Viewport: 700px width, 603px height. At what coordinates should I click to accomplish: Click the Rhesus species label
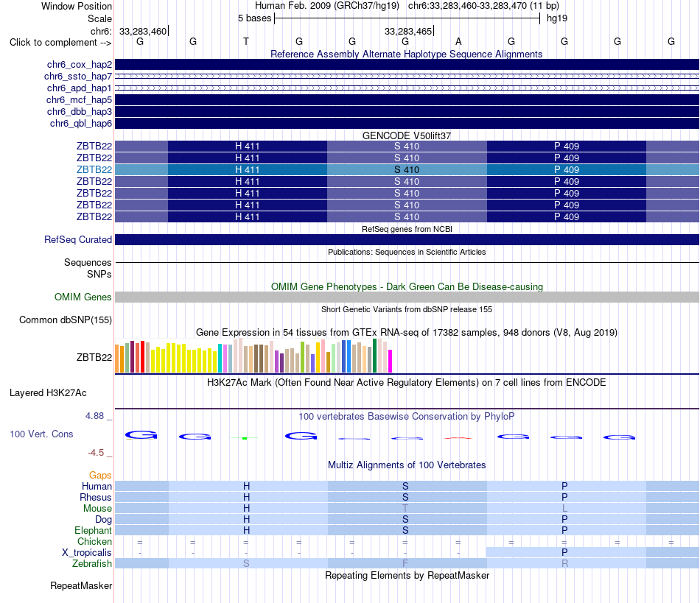pyautogui.click(x=96, y=497)
